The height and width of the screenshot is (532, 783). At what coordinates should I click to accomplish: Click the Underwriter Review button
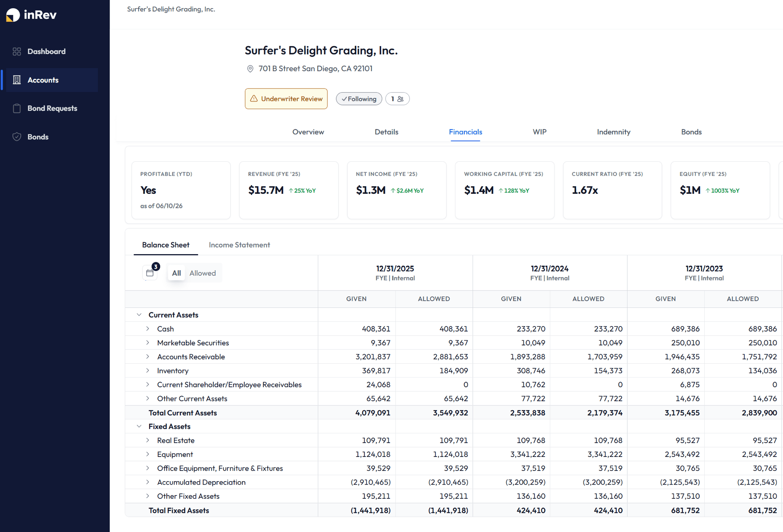[286, 99]
